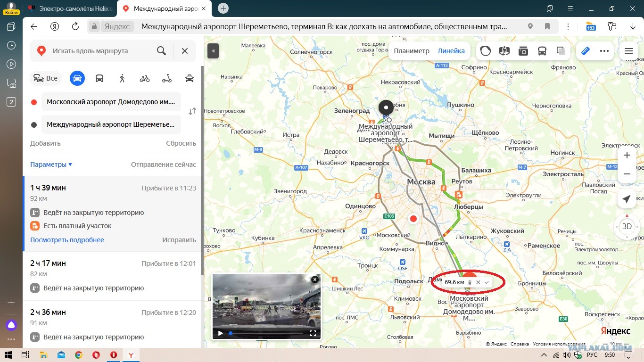This screenshot has width=644, height=362.
Task: Click the Исправить link
Action: point(179,240)
